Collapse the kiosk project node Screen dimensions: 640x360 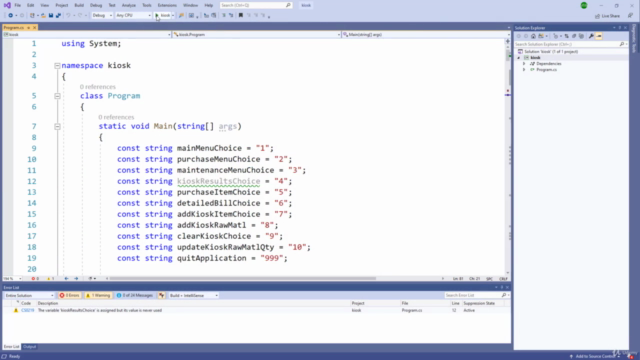(x=519, y=58)
